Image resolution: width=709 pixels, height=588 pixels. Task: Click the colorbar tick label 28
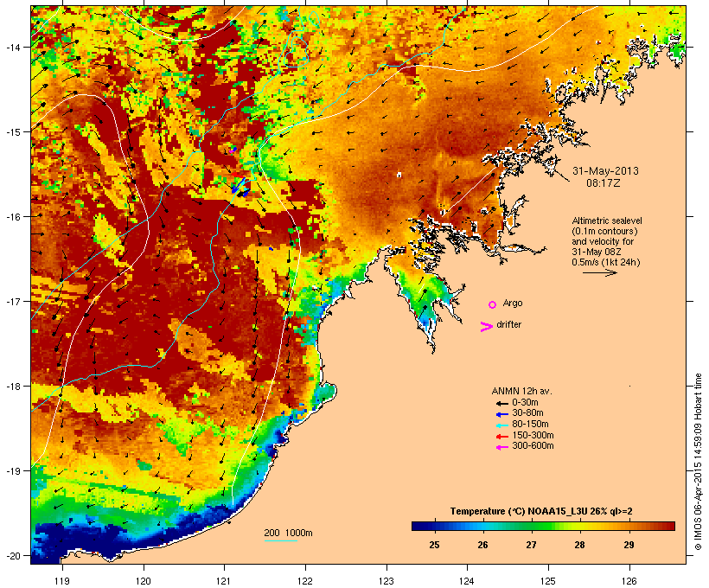[580, 545]
